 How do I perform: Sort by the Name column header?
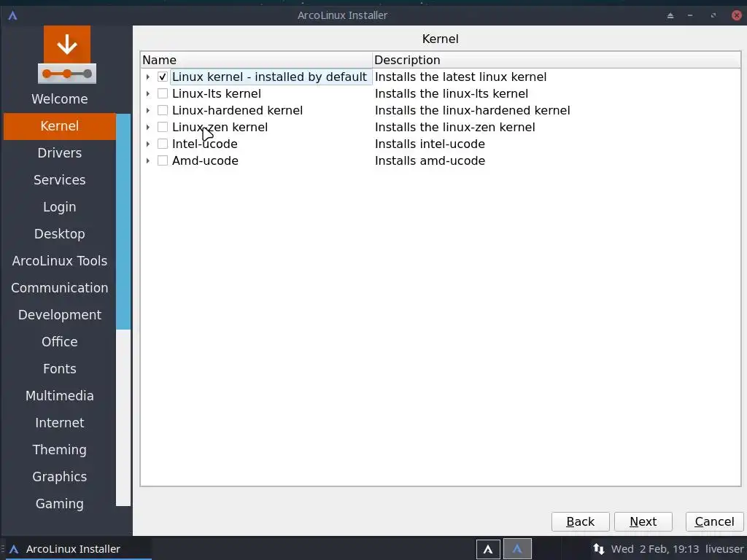tap(256, 60)
